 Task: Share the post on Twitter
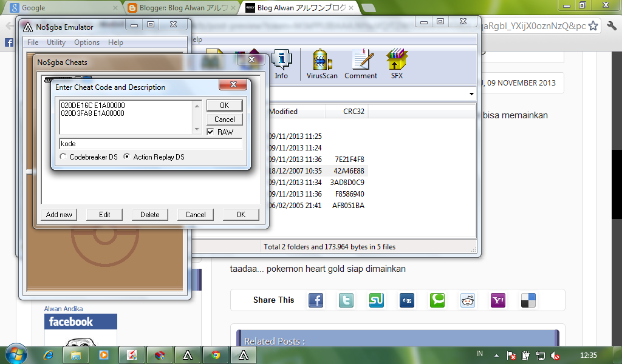[346, 300]
